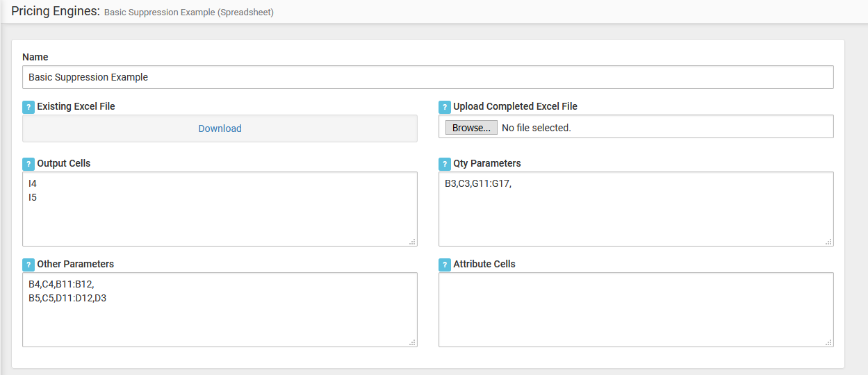Viewport: 868px width, 375px height.
Task: Click inside the Output Cells text area
Action: tap(220, 209)
